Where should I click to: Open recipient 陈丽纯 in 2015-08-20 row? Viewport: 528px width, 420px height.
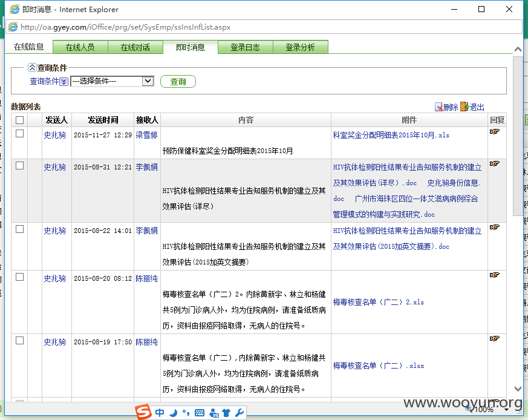146,279
